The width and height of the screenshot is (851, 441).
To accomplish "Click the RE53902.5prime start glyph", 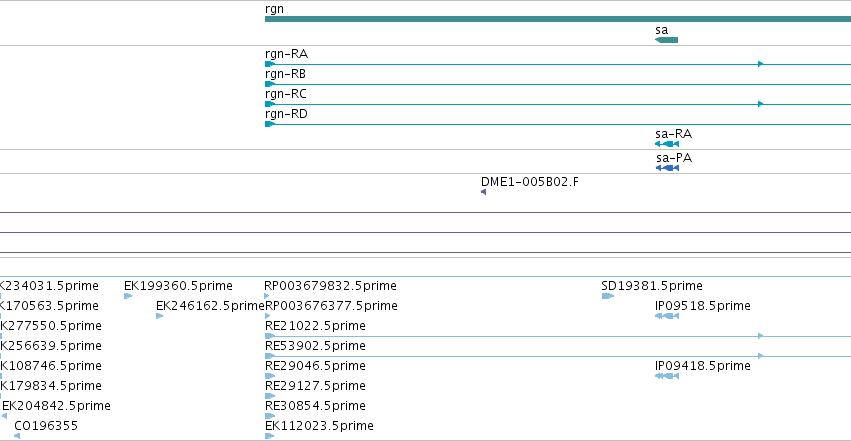I will [x=270, y=356].
